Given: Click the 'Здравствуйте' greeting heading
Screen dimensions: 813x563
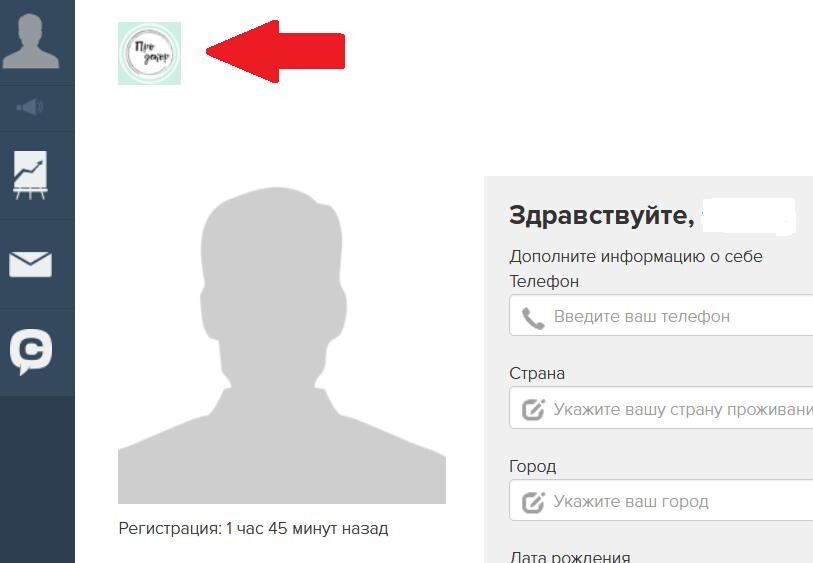Looking at the screenshot, I should 601,216.
